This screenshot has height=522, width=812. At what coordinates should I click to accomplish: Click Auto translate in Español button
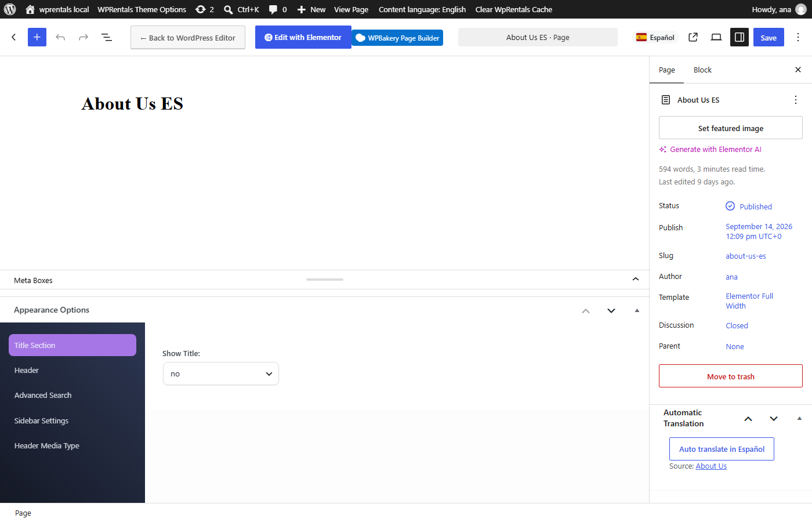coord(722,449)
